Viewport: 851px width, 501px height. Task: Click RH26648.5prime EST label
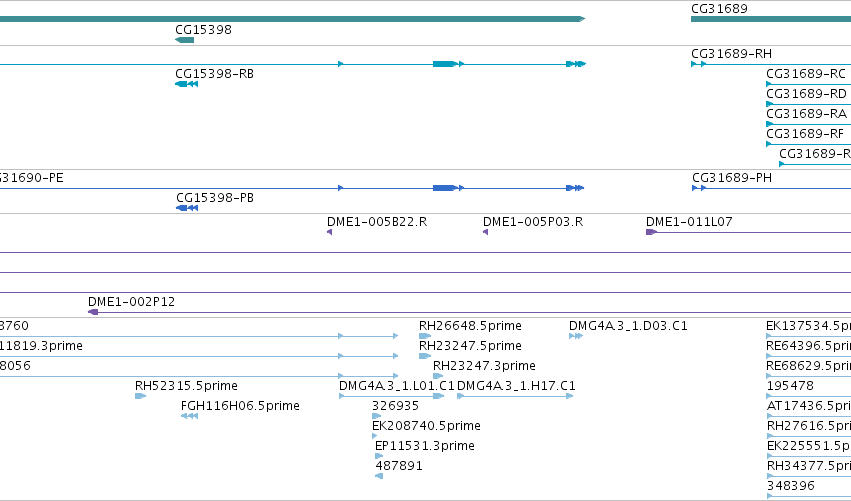click(x=470, y=326)
